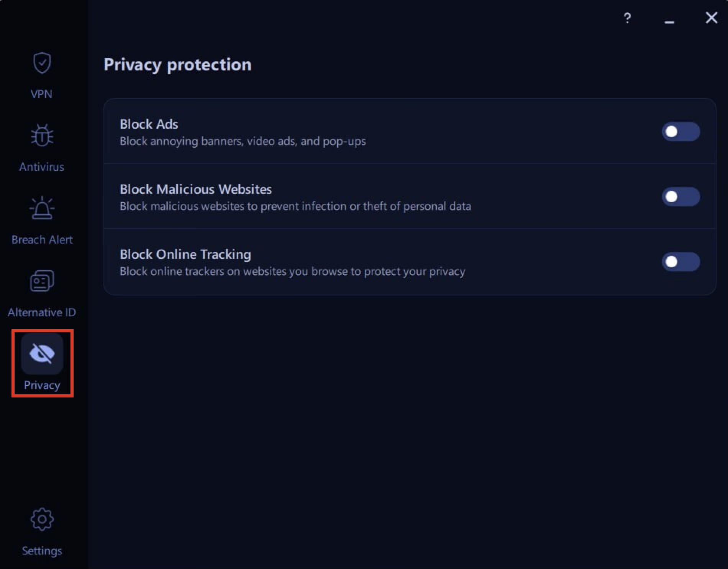Select the Privacy eye-slash icon

[42, 354]
